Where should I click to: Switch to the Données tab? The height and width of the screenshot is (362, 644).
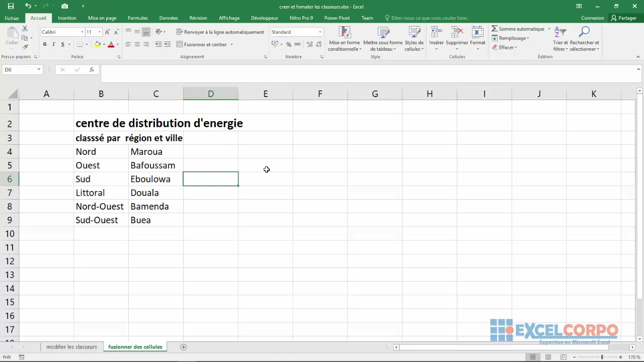coord(169,18)
